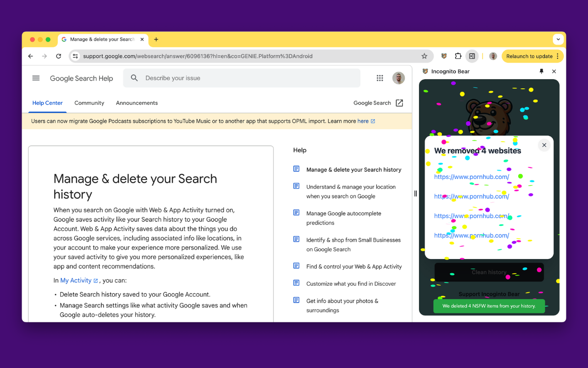Toggle the side panel button
The image size is (588, 368).
[x=472, y=56]
